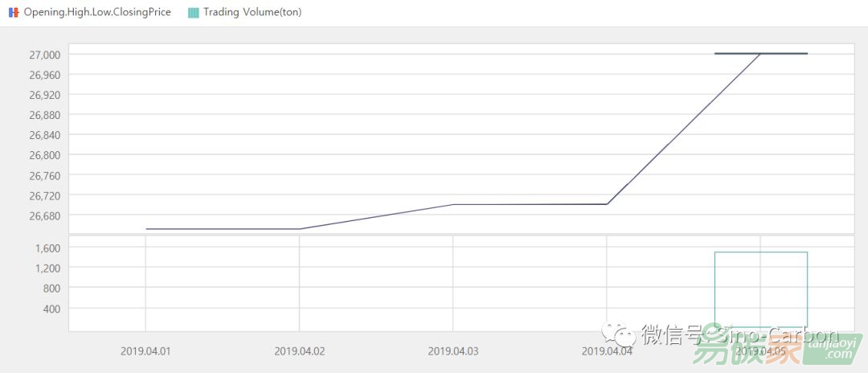Select the 2019.04.01 date label
Screen dimensions: 868x373
(145, 351)
